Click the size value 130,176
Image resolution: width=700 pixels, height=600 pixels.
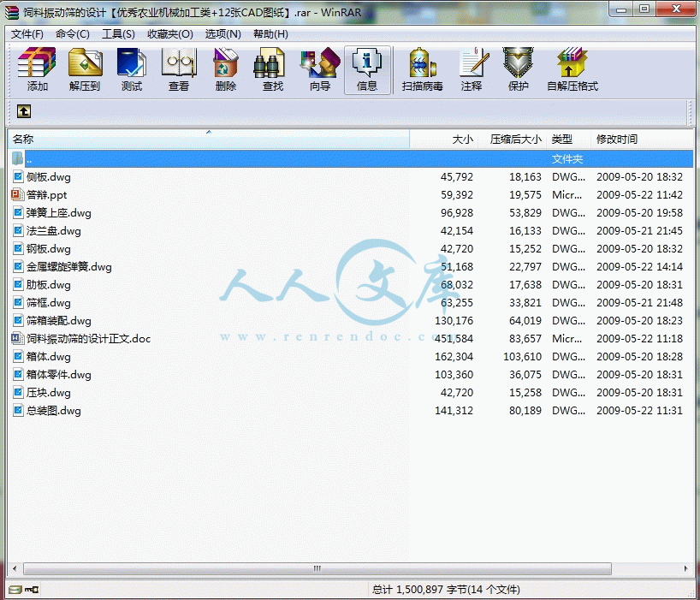pyautogui.click(x=454, y=320)
